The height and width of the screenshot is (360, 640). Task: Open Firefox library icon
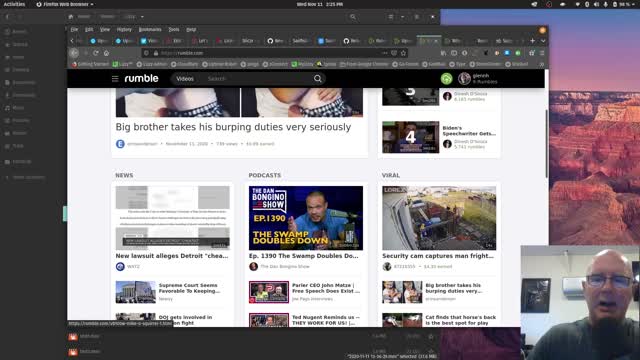(x=443, y=53)
